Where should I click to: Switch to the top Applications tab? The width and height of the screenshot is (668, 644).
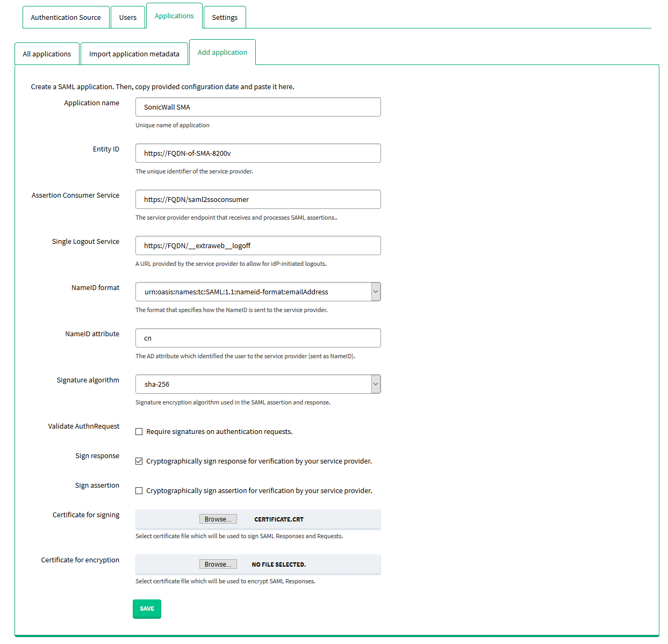click(x=174, y=16)
